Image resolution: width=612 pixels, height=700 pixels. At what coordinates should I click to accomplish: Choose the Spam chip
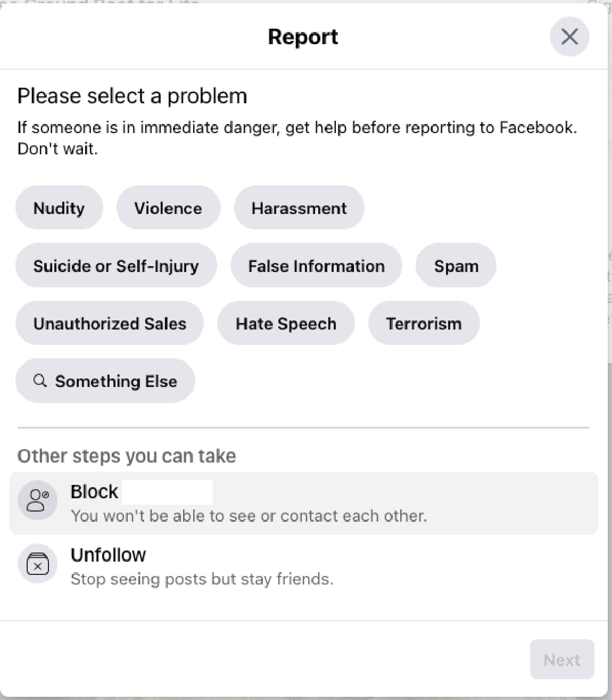click(x=456, y=266)
